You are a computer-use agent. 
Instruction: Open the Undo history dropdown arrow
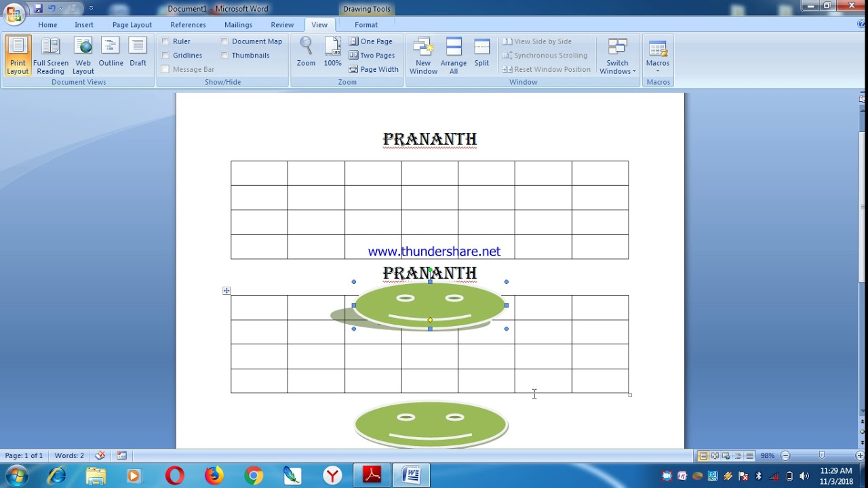pyautogui.click(x=61, y=9)
